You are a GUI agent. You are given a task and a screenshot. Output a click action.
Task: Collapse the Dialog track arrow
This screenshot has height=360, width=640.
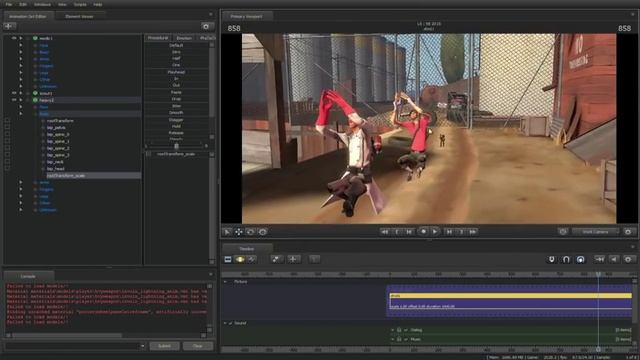pyautogui.click(x=393, y=330)
